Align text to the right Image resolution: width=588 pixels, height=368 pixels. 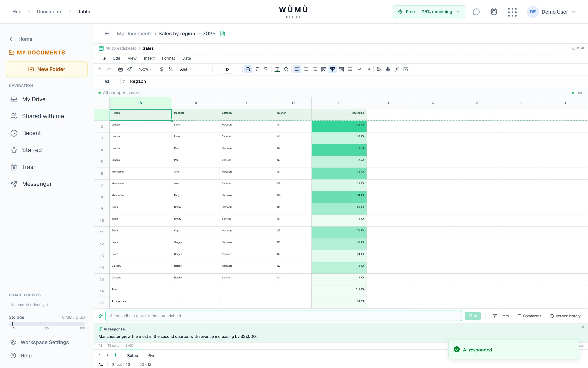point(315,69)
